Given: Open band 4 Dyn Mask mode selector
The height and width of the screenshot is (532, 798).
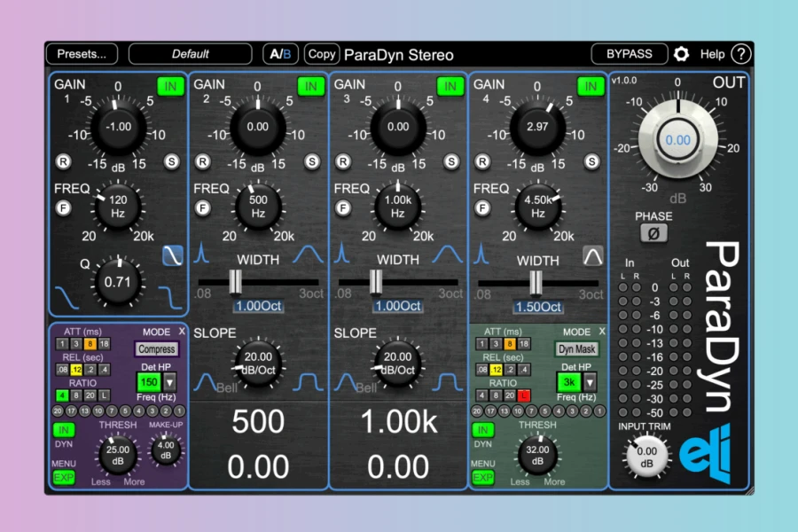Looking at the screenshot, I should [576, 349].
